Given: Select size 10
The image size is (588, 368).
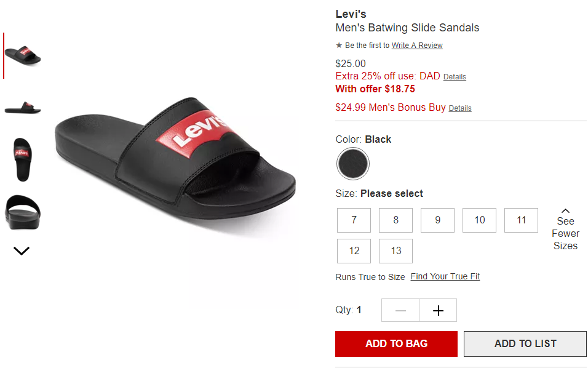Looking at the screenshot, I should tap(480, 220).
